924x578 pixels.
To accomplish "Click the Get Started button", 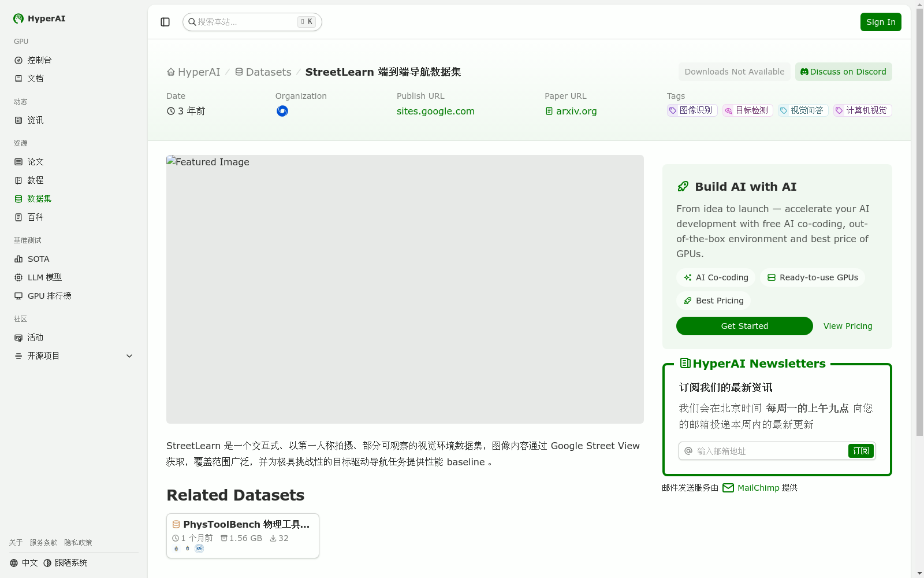I will (744, 326).
